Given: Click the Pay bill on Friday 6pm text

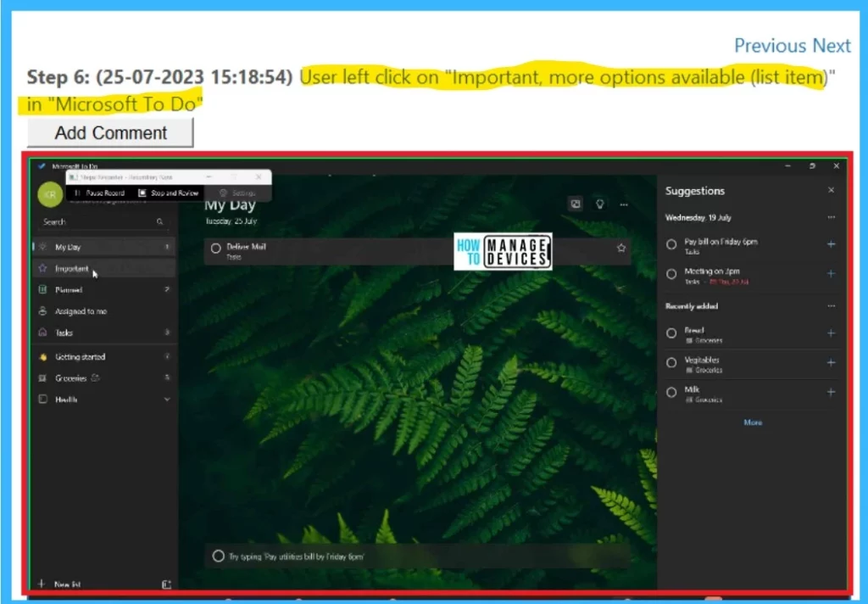Looking at the screenshot, I should pyautogui.click(x=721, y=242).
